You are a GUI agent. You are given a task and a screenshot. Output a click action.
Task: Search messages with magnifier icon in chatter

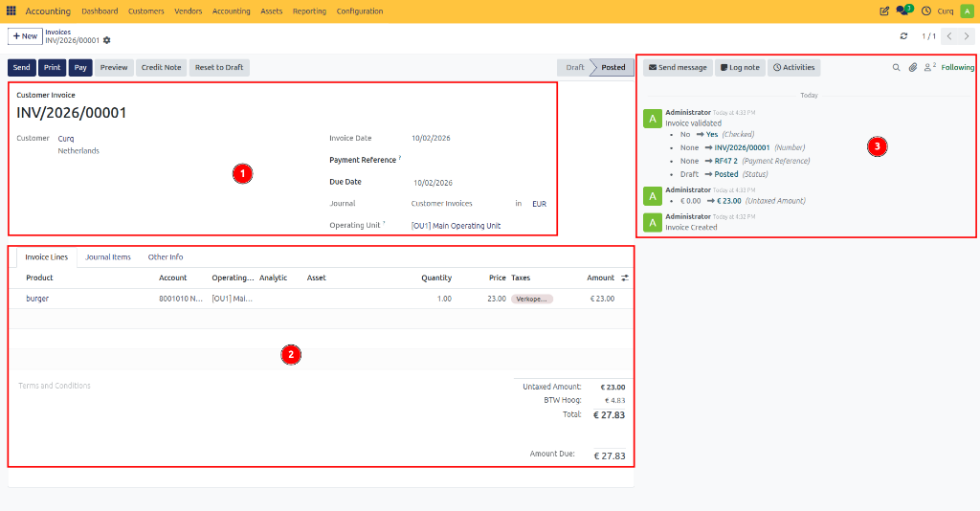click(896, 68)
